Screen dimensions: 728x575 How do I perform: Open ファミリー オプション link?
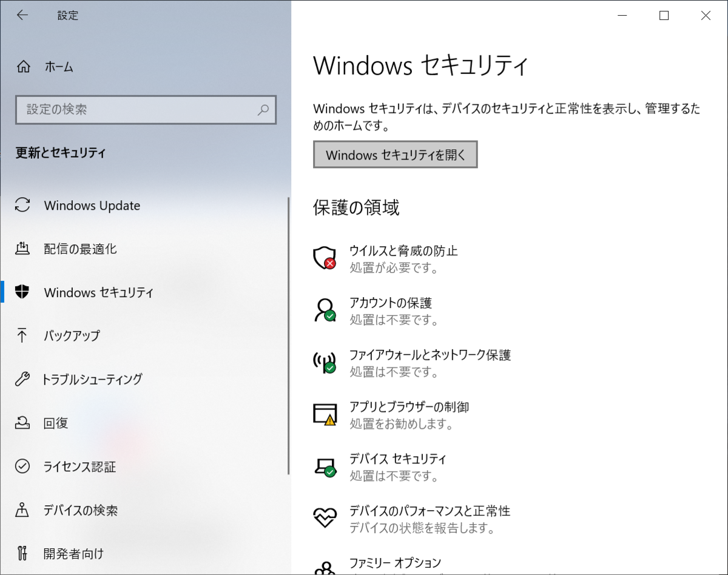tap(395, 563)
